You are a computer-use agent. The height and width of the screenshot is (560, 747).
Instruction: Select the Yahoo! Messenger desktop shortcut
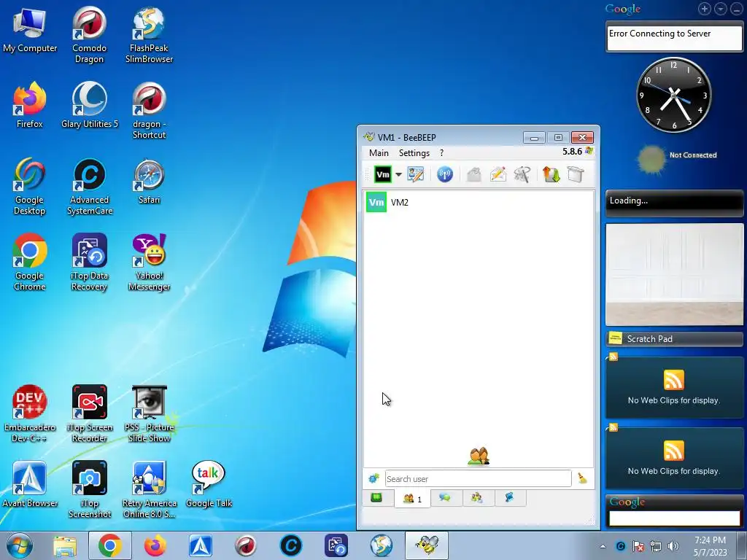149,262
